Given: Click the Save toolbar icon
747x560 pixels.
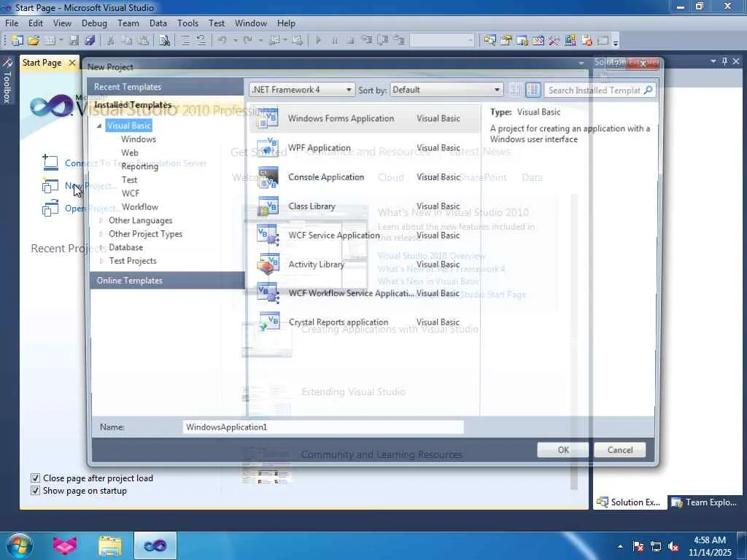Looking at the screenshot, I should coord(74,41).
